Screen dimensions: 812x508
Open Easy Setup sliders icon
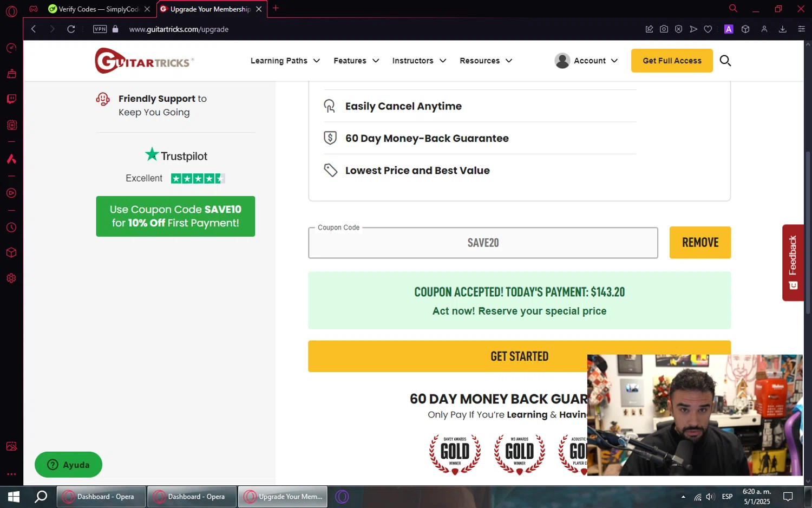802,29
